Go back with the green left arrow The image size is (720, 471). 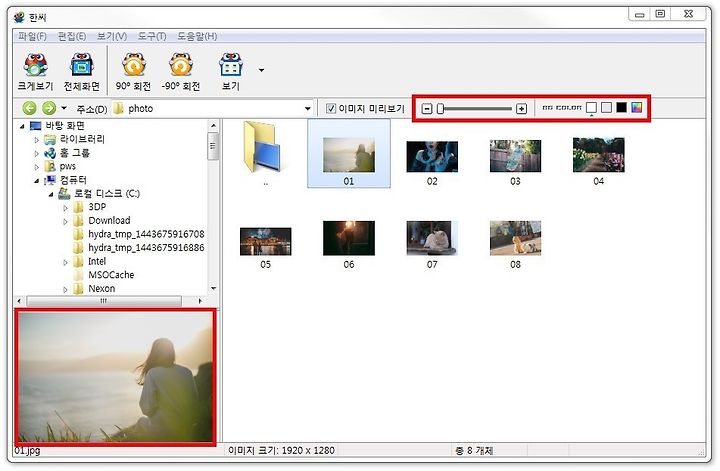(29, 108)
